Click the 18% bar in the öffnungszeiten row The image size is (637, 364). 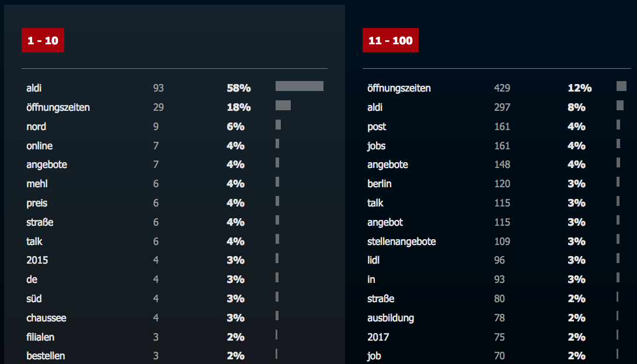pyautogui.click(x=283, y=106)
